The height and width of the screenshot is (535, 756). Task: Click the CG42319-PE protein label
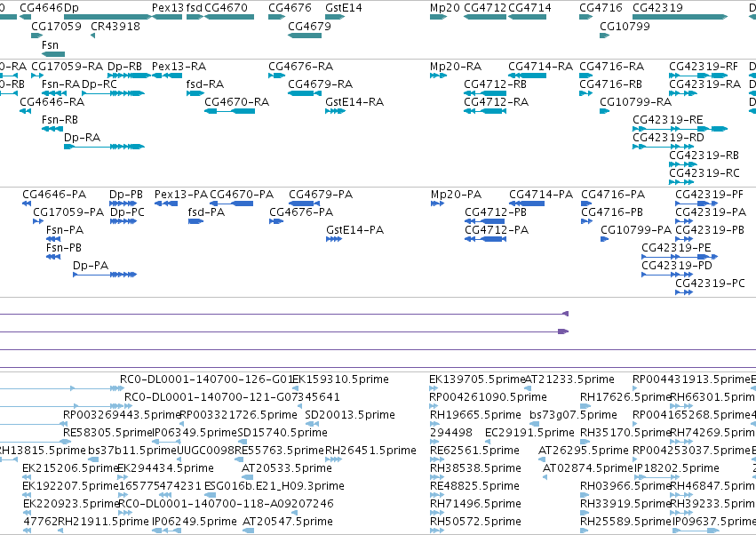tap(676, 248)
